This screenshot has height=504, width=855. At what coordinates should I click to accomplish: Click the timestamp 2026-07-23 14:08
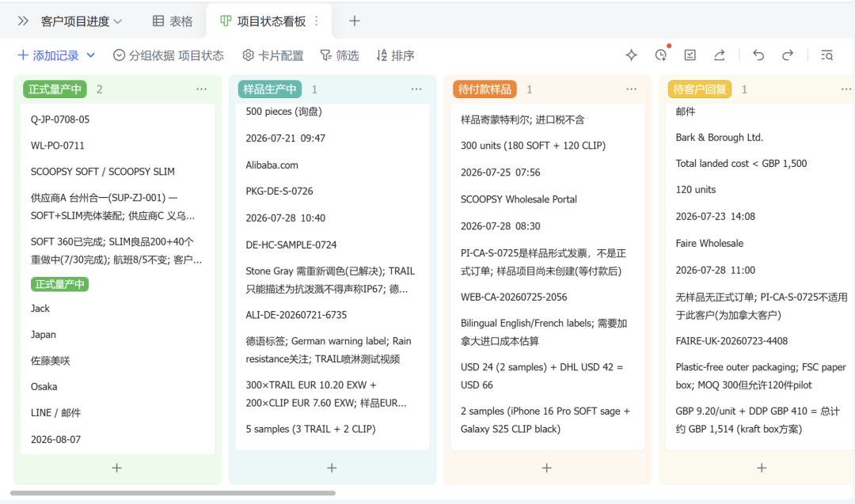(716, 216)
